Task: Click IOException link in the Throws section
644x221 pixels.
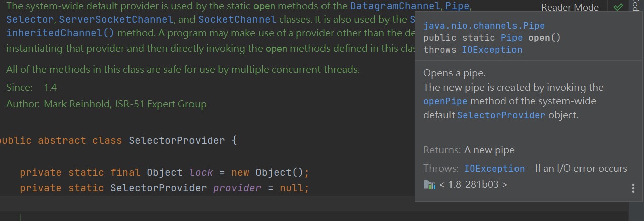Action: tap(494, 169)
